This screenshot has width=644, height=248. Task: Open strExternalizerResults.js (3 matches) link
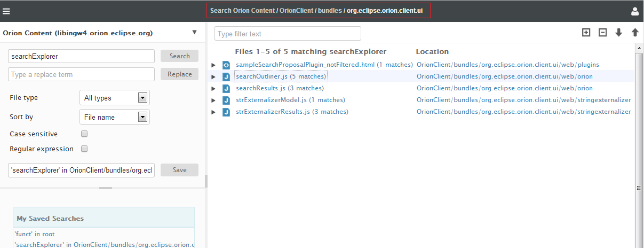tap(292, 112)
